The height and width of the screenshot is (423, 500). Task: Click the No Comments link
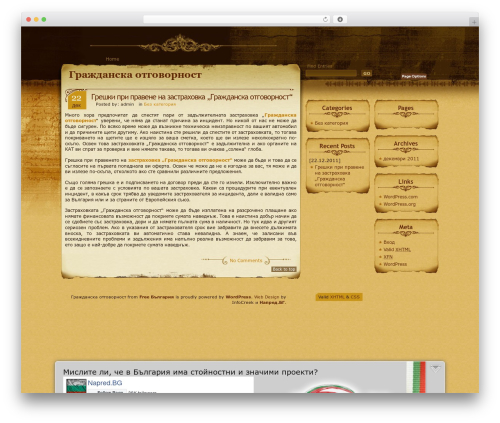[246, 260]
